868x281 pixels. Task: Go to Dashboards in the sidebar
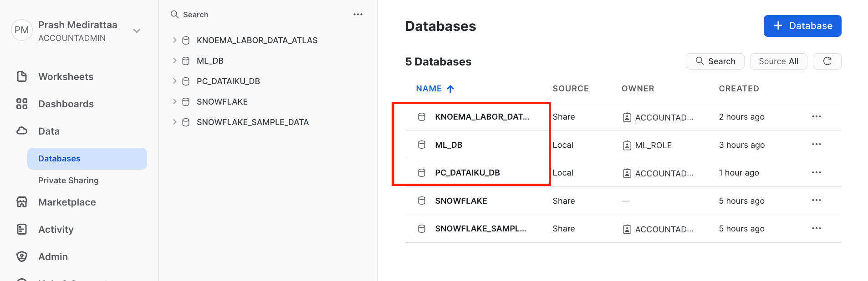[x=66, y=104]
